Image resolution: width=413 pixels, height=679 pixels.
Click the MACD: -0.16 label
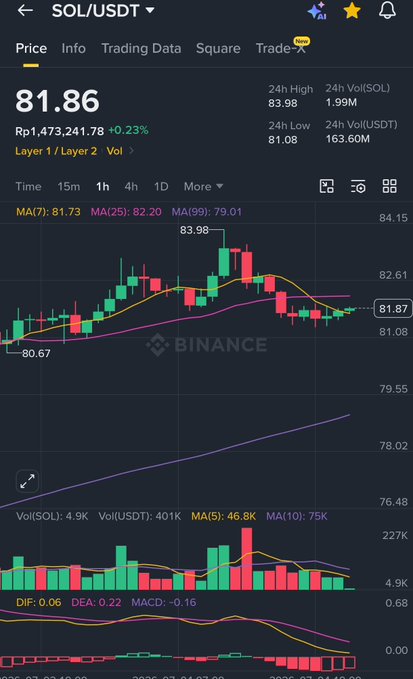pyautogui.click(x=164, y=602)
